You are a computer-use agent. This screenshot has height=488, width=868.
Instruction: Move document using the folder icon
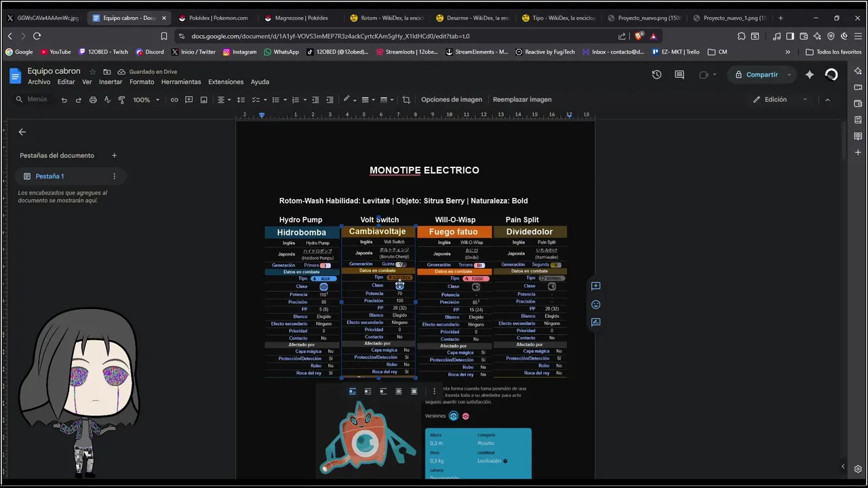107,72
